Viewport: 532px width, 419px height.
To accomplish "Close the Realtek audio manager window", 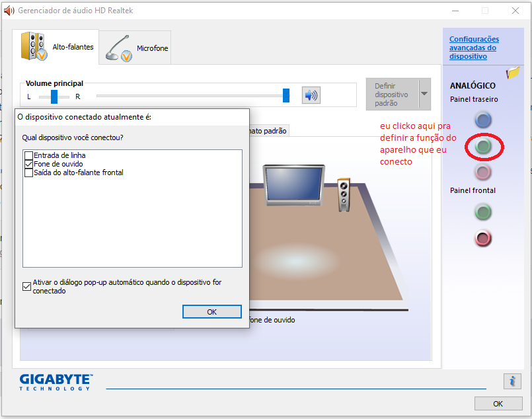I will click(515, 11).
